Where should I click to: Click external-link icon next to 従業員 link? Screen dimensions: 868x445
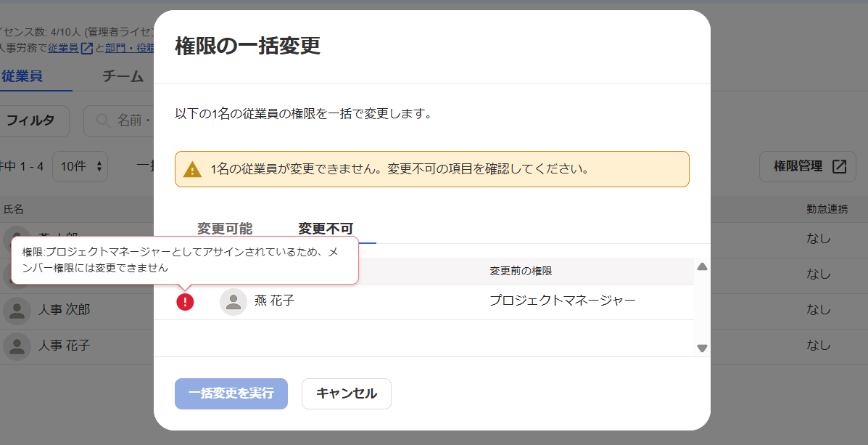coord(86,48)
